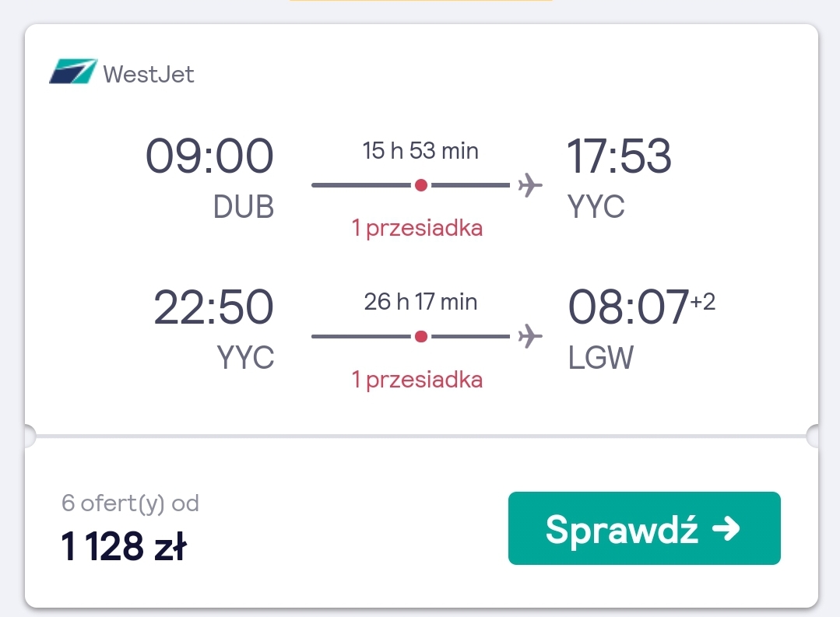The height and width of the screenshot is (617, 840).
Task: Click the arrow on the Sprawdź button
Action: click(x=726, y=528)
